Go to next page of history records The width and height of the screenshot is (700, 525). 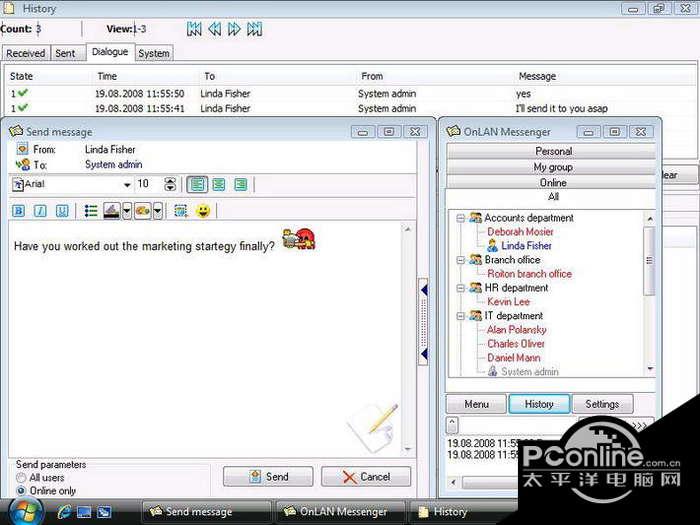click(x=234, y=29)
